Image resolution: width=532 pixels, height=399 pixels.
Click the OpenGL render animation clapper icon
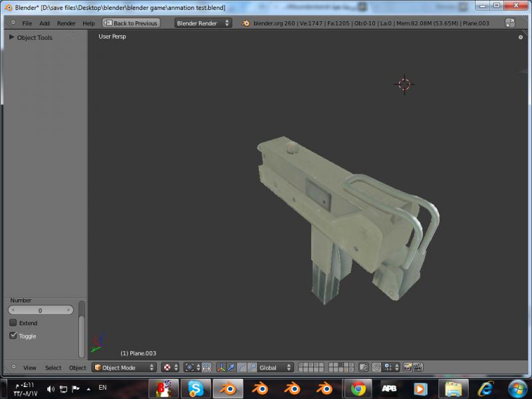(420, 367)
